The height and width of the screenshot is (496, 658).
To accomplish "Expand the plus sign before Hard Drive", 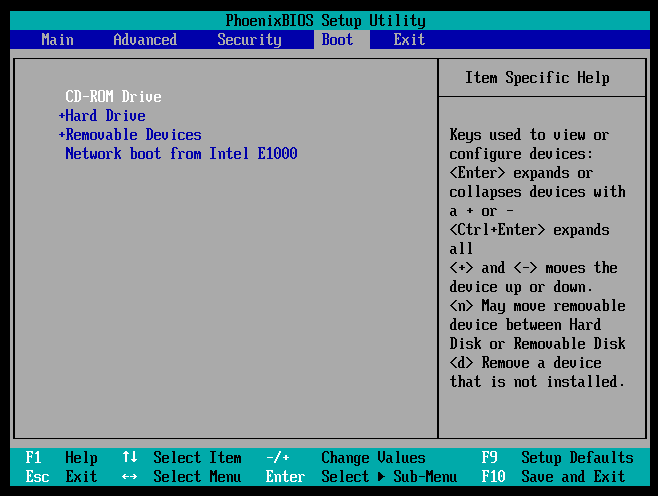I will pos(62,115).
